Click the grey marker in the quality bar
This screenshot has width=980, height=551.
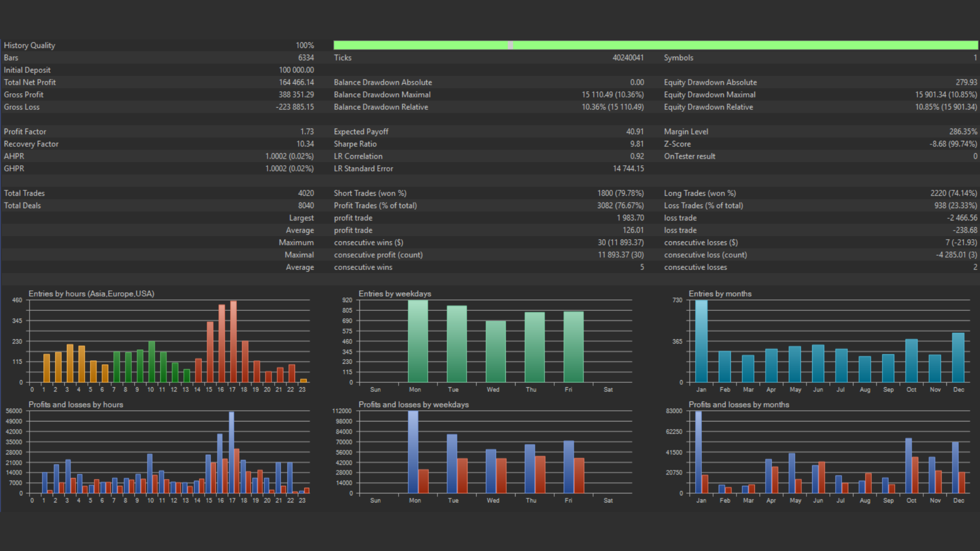tap(510, 45)
